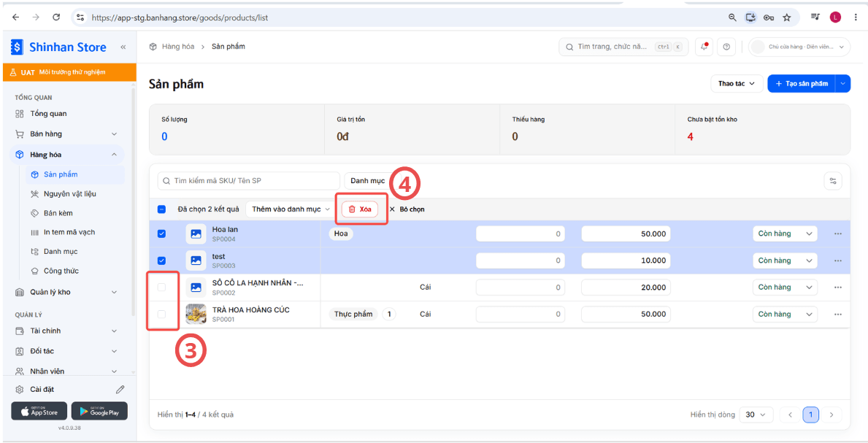Open the more options menu for Hoa lan
868x443 pixels.
[837, 234]
